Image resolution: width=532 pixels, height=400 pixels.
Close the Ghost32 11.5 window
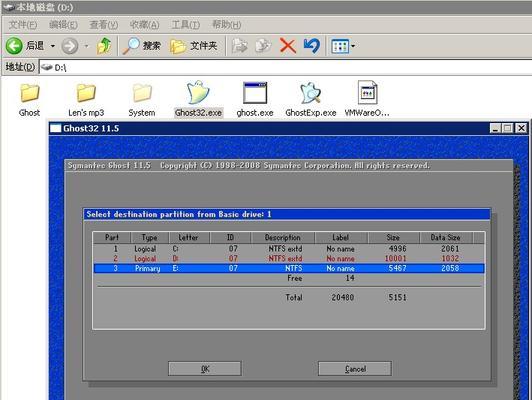click(521, 128)
